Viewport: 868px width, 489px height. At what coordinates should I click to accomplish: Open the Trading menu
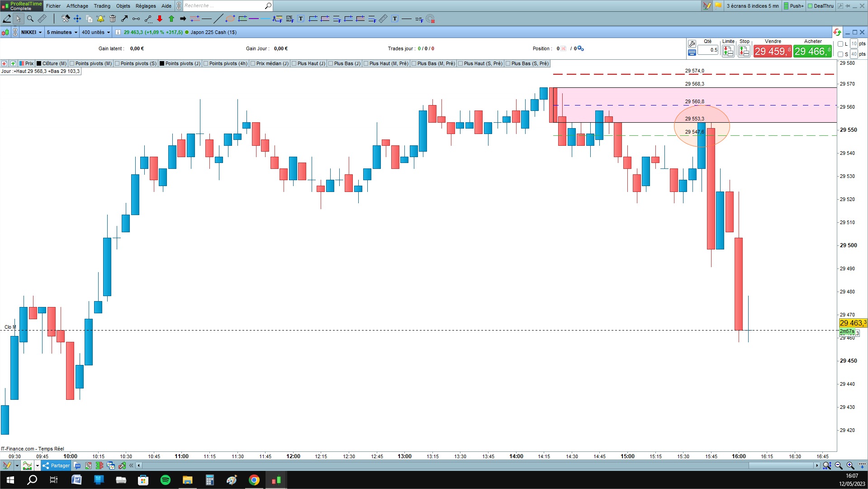point(102,6)
